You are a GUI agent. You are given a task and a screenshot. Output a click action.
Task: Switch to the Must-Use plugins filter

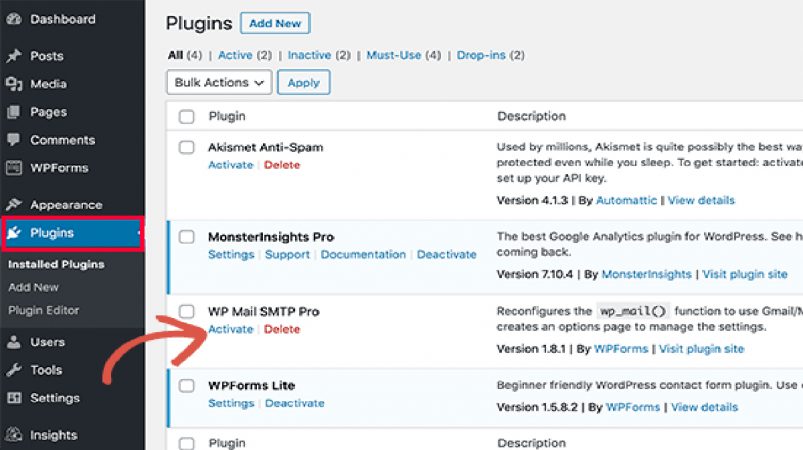point(393,55)
